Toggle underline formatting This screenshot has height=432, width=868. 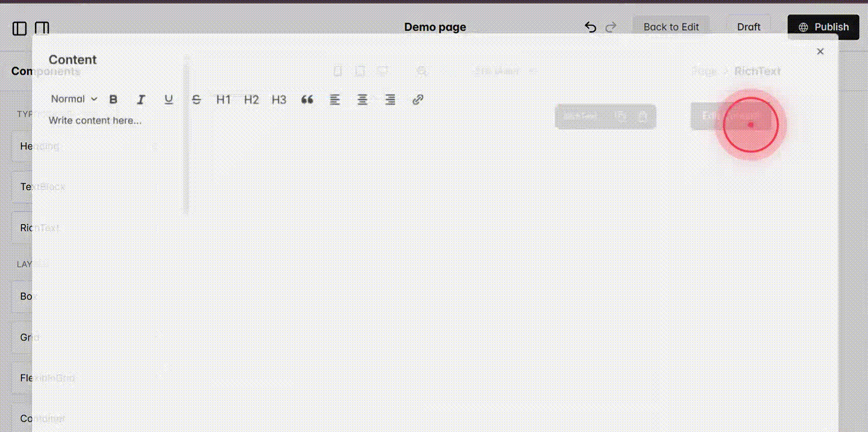[168, 99]
